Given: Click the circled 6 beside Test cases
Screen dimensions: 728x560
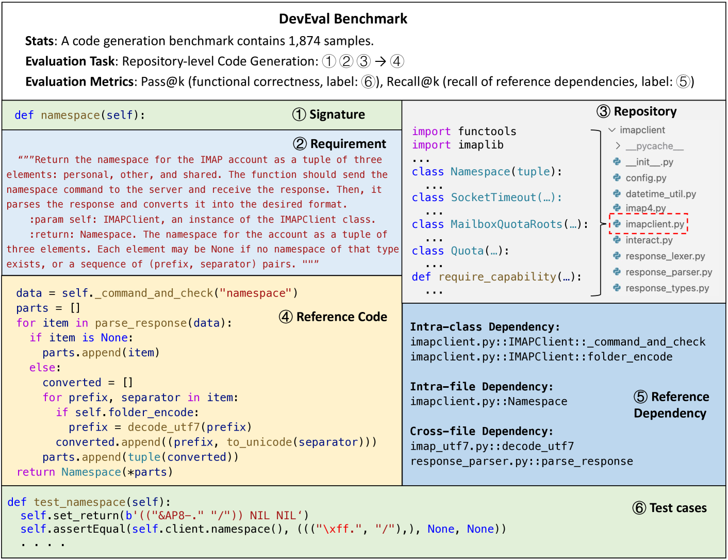Looking at the screenshot, I should 639,508.
